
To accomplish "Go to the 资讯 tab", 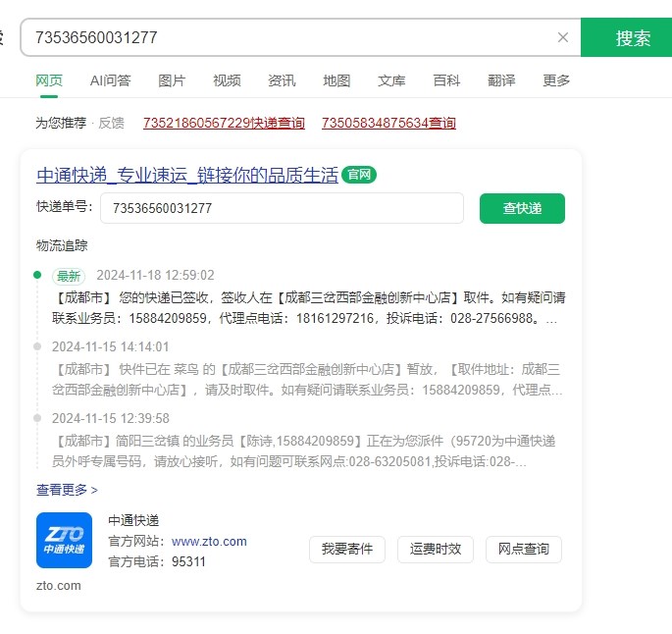I will 282,80.
